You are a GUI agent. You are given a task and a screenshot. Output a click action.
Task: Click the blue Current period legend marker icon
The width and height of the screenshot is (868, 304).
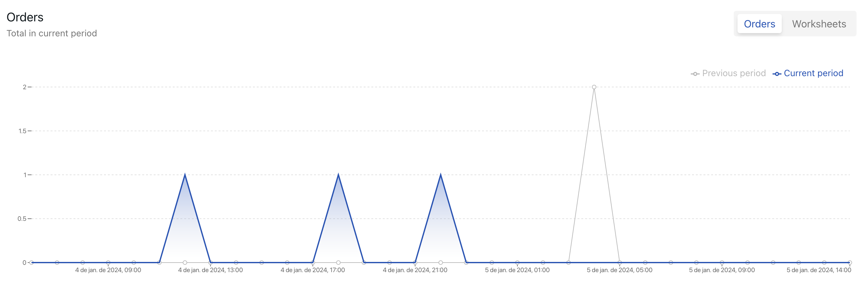(777, 74)
